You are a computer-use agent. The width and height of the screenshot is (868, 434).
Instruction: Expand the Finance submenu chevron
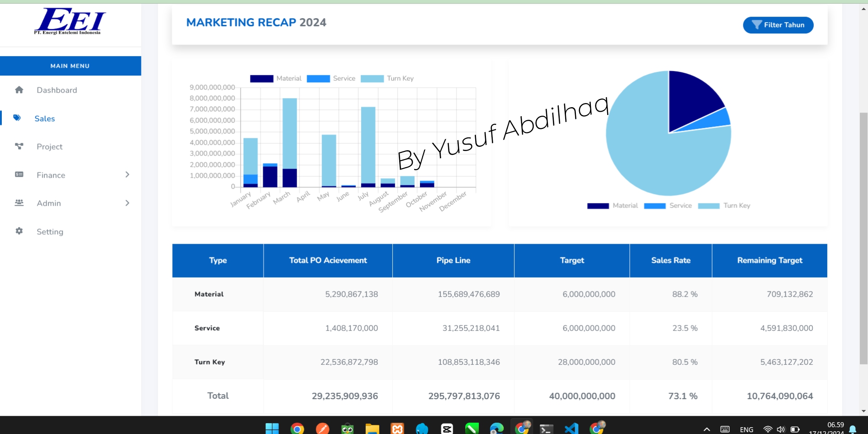pyautogui.click(x=127, y=175)
